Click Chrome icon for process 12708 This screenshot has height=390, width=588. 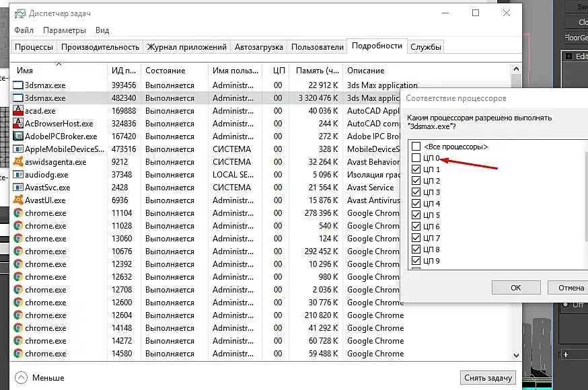[x=18, y=289]
